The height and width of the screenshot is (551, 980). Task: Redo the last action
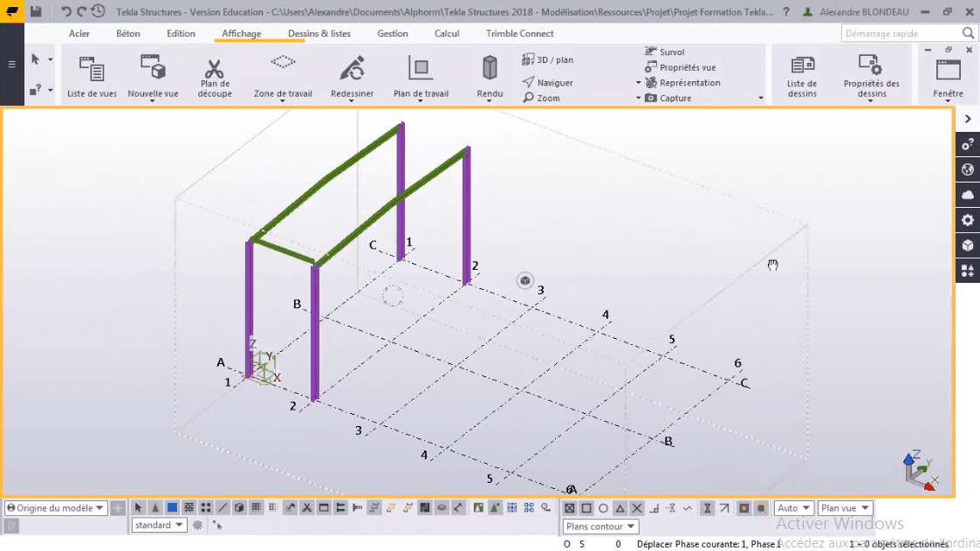tap(81, 11)
